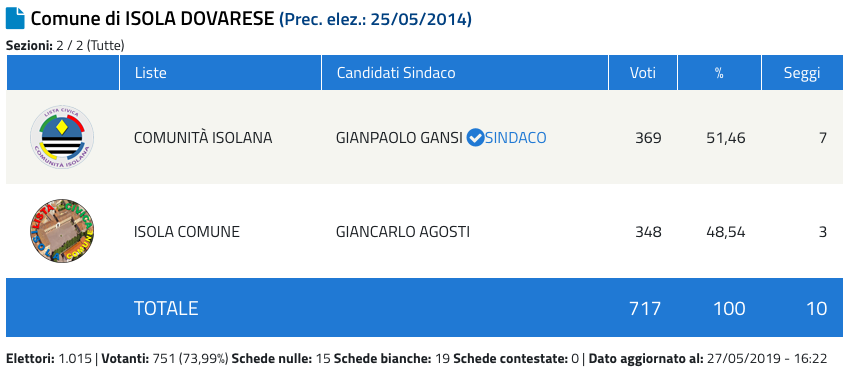The width and height of the screenshot is (855, 382).
Task: Click the blue document icon beside Comune
Action: tap(15, 19)
